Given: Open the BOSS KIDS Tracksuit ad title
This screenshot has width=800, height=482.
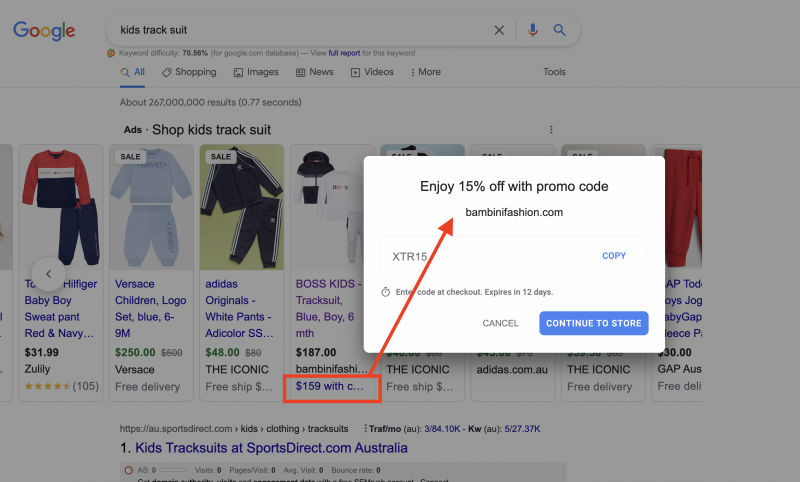Looking at the screenshot, I should click(x=329, y=309).
